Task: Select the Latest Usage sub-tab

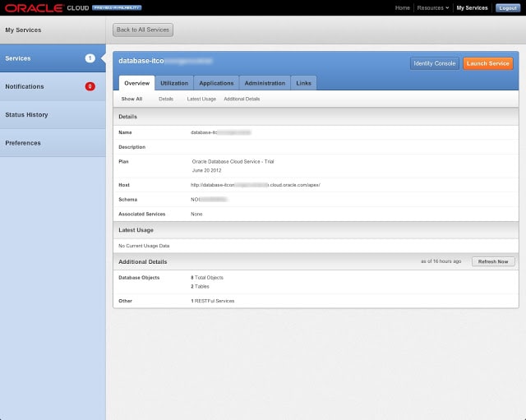Action: 201,99
